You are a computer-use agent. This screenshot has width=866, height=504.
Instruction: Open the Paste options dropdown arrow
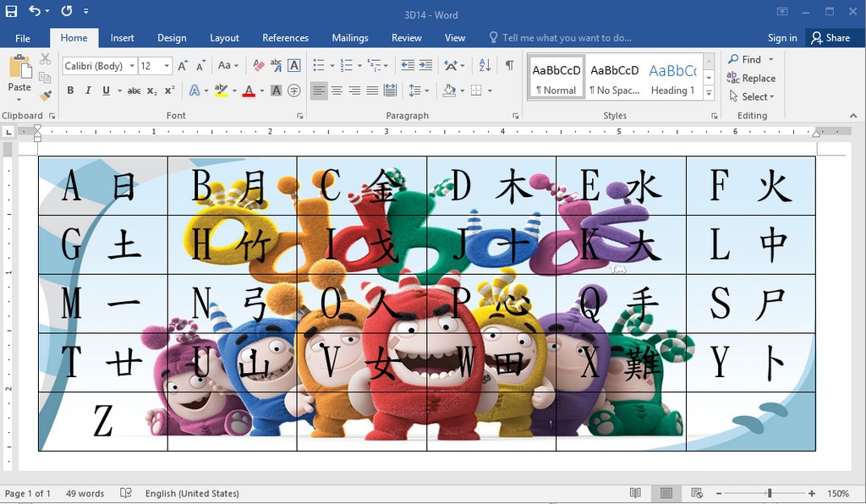tap(19, 100)
